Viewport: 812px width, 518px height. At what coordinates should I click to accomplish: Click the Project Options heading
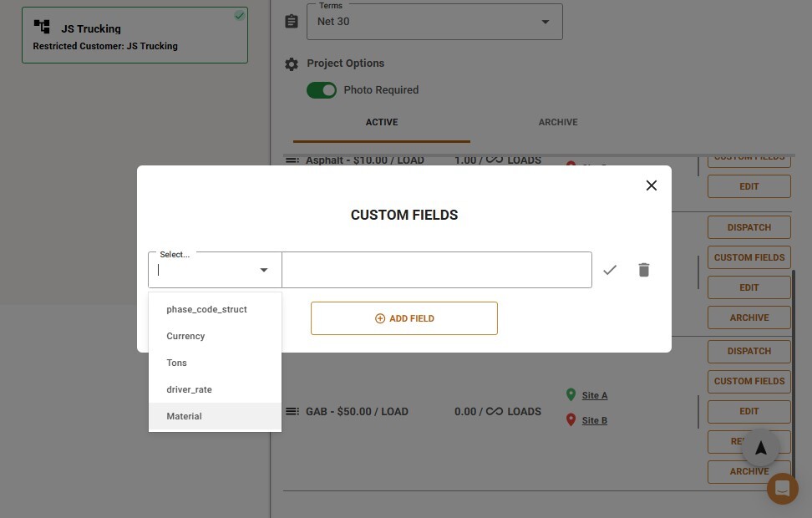[x=345, y=63]
